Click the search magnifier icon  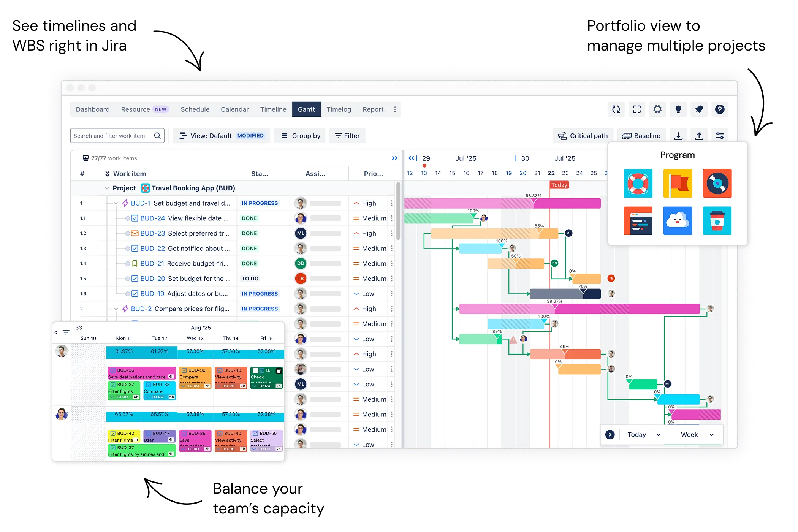point(157,136)
